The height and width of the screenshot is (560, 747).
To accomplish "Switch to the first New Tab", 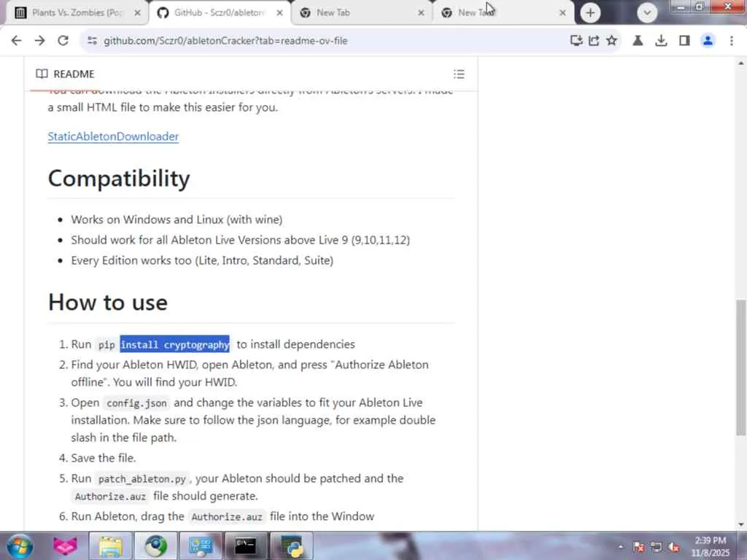I will point(360,13).
